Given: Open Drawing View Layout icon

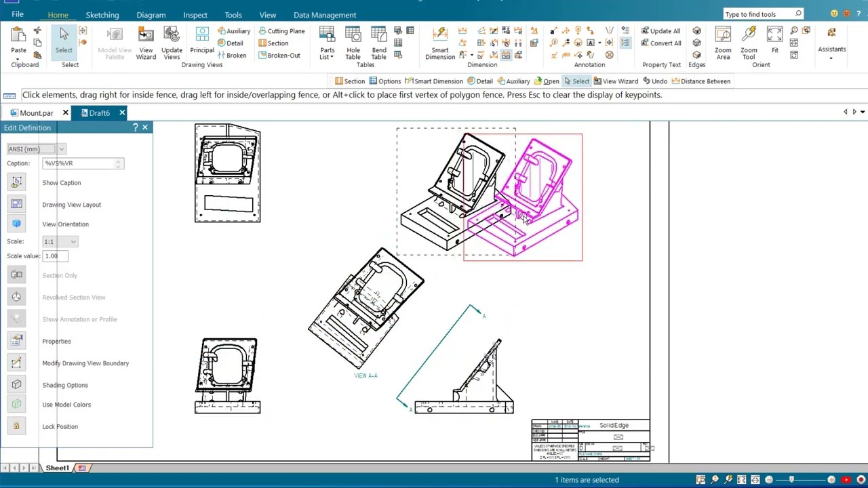Looking at the screenshot, I should click(17, 204).
